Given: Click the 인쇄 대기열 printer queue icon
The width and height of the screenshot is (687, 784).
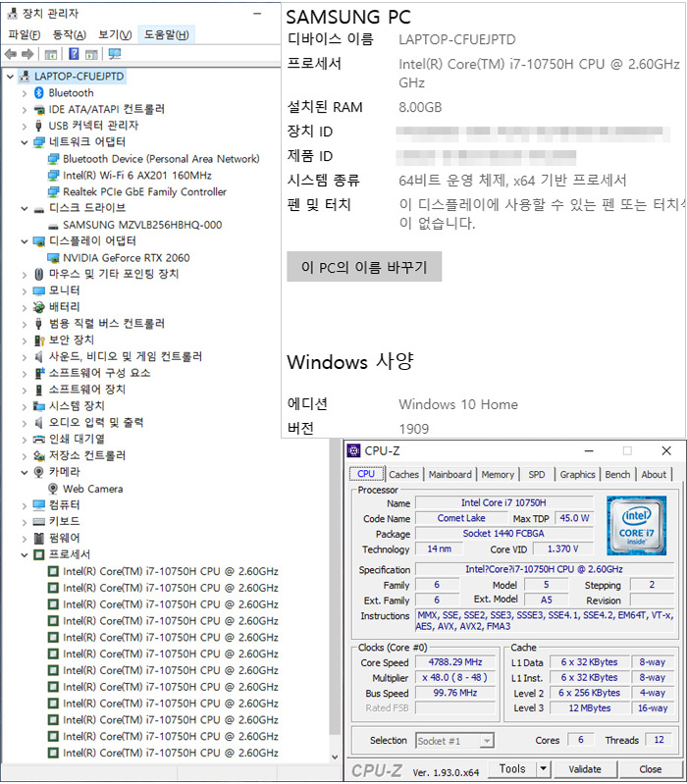Looking at the screenshot, I should pyautogui.click(x=39, y=439).
